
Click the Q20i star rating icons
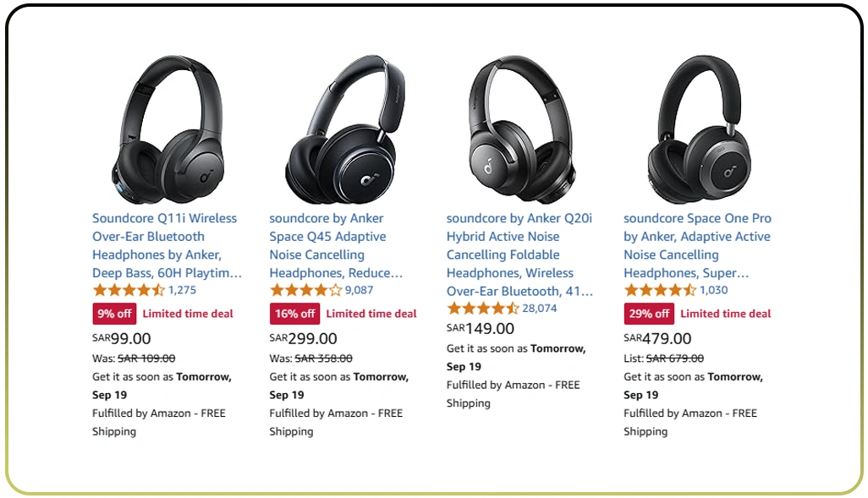click(482, 309)
